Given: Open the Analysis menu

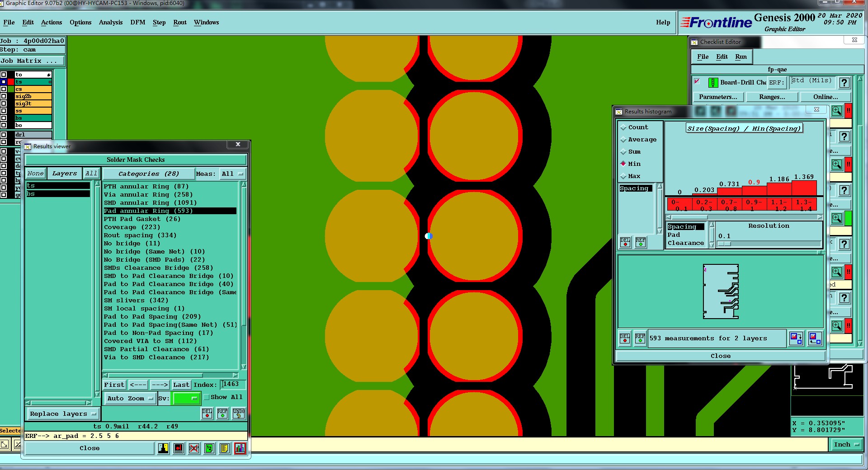Looking at the screenshot, I should point(111,22).
